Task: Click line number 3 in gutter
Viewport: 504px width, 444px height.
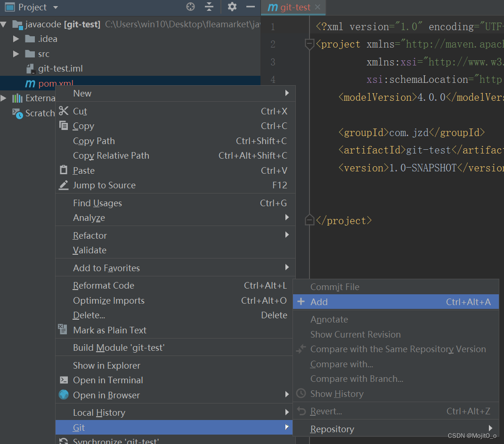Action: (x=273, y=62)
